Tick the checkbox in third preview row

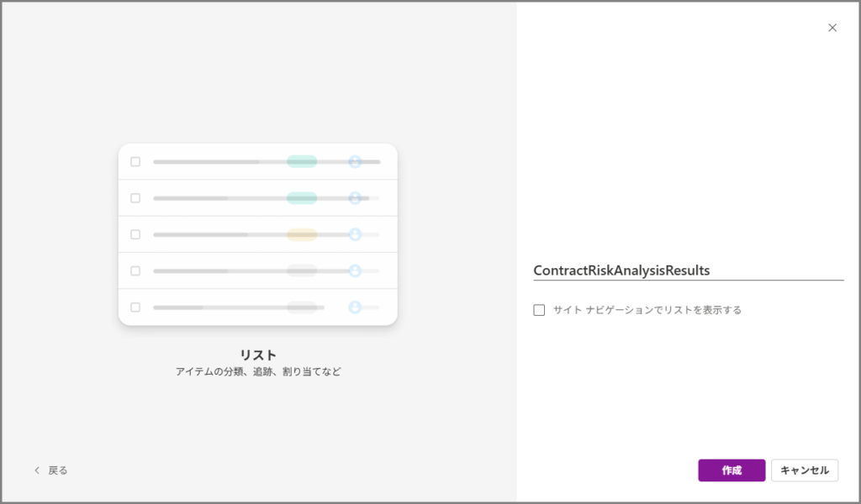click(x=135, y=234)
